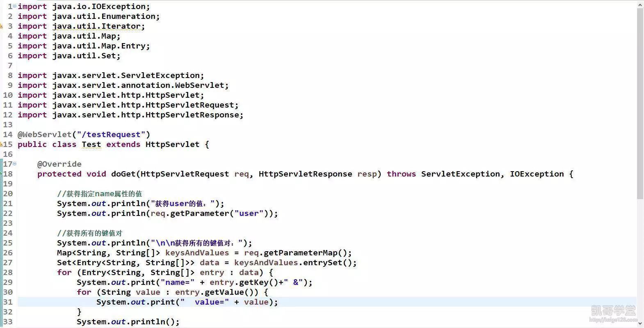This screenshot has height=328, width=644.
Task: Click the 'for' keyword on line 28
Action: click(64, 273)
